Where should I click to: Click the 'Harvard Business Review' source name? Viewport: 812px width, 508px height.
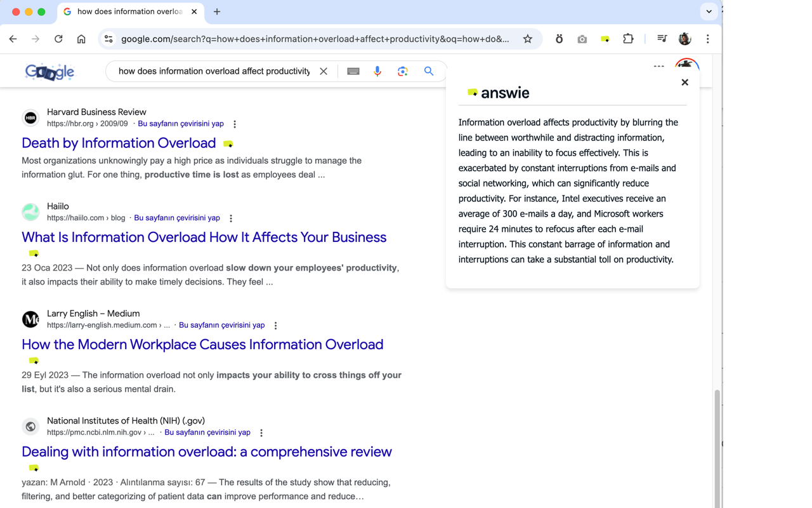(96, 112)
